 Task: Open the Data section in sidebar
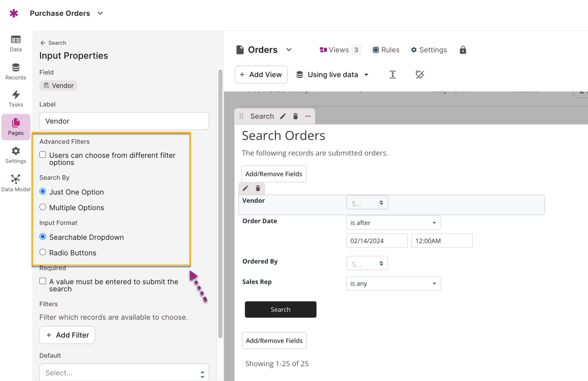pos(16,43)
